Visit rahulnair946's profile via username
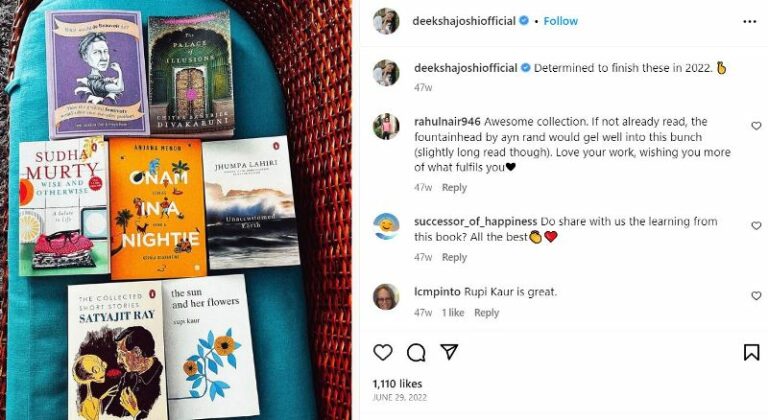 pos(447,122)
